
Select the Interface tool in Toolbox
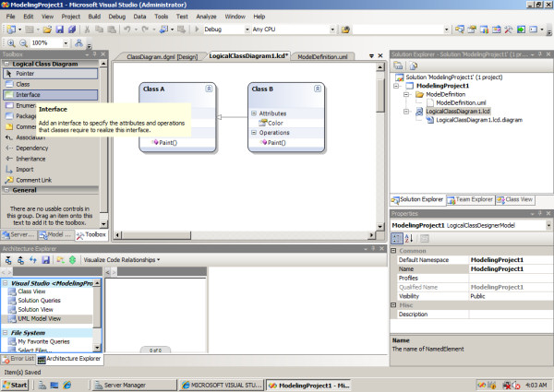click(51, 95)
